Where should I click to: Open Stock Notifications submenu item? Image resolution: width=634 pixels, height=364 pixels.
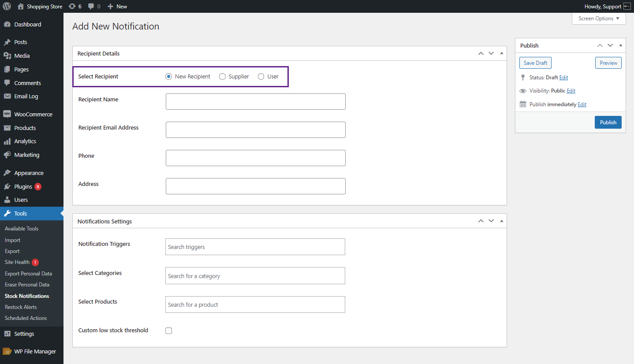[x=27, y=296]
